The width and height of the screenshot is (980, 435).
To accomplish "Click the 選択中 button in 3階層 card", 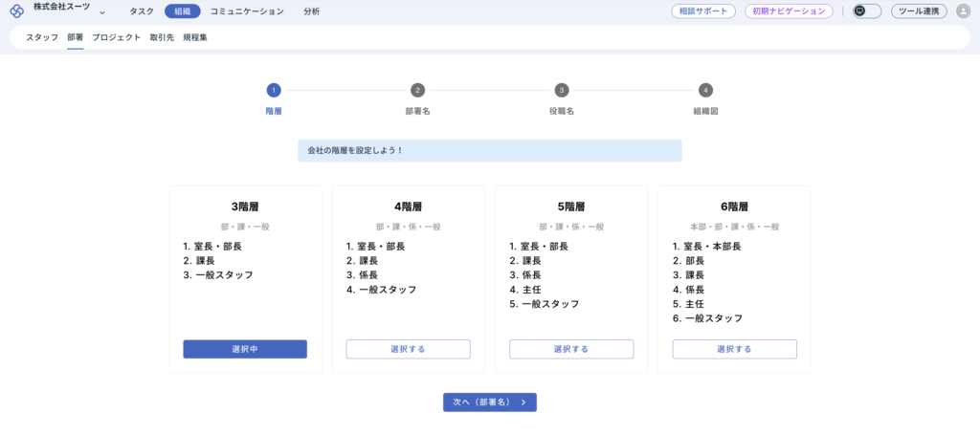I will click(245, 349).
